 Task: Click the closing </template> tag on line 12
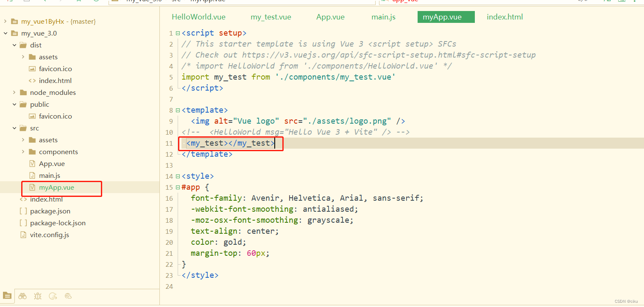point(207,154)
